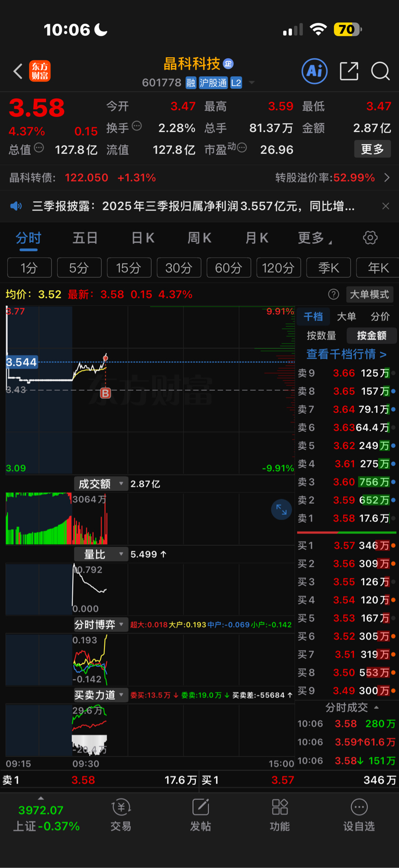Tap the announcement speaker icon
This screenshot has width=399, height=868.
click(16, 206)
